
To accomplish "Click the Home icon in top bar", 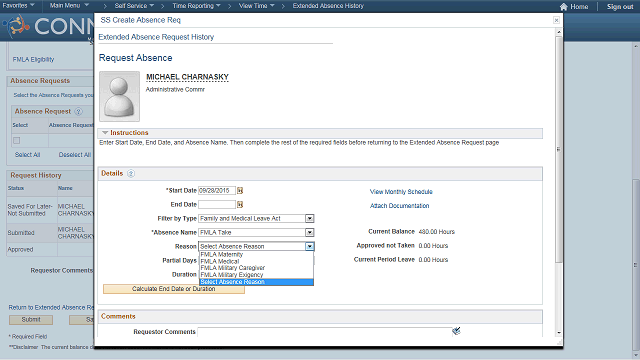I will click(564, 7).
